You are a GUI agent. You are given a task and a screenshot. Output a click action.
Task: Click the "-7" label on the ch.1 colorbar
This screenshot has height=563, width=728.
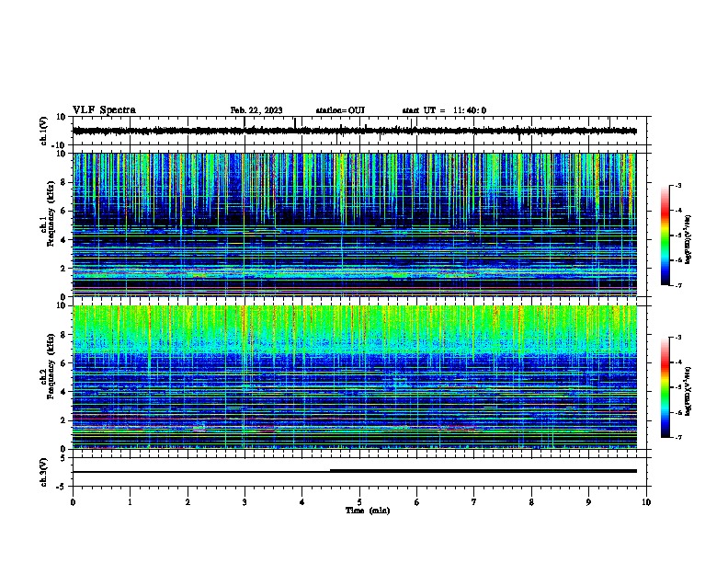pos(677,285)
